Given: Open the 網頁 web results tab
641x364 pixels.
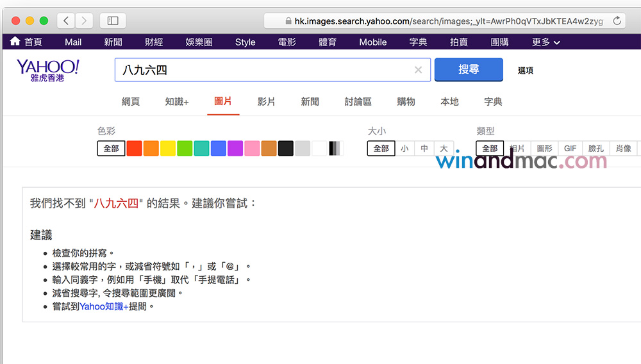Looking at the screenshot, I should 131,101.
